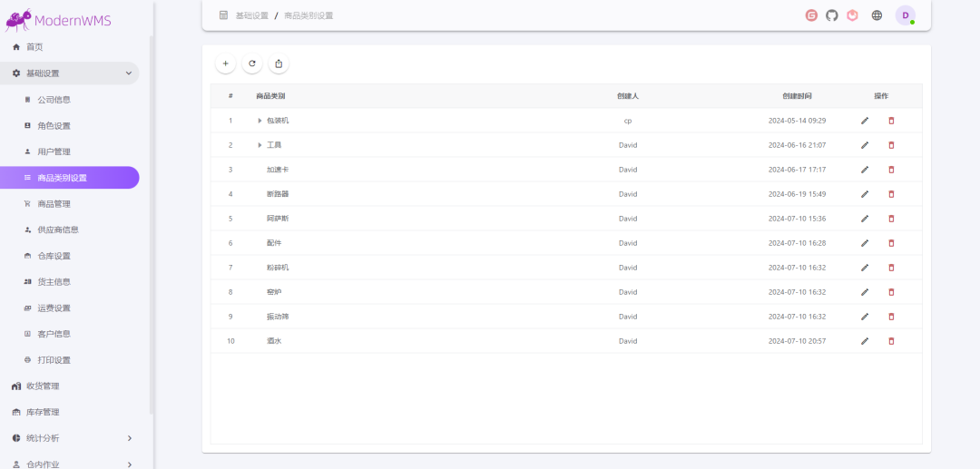Edit the 振动筛 row
Screen dimensions: 980x469
(x=865, y=317)
